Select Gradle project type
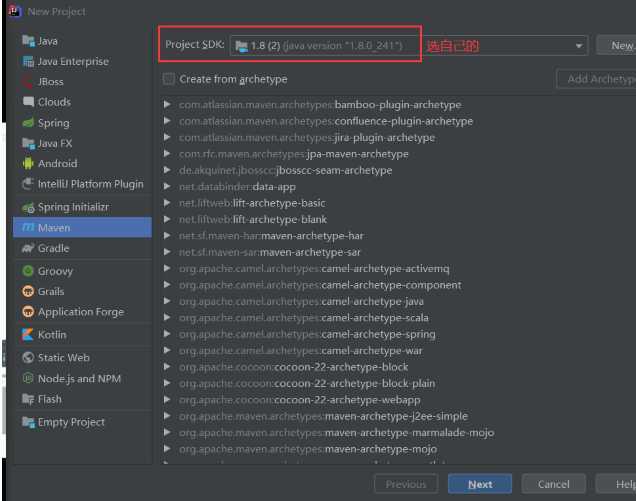The image size is (636, 501). coord(82,248)
